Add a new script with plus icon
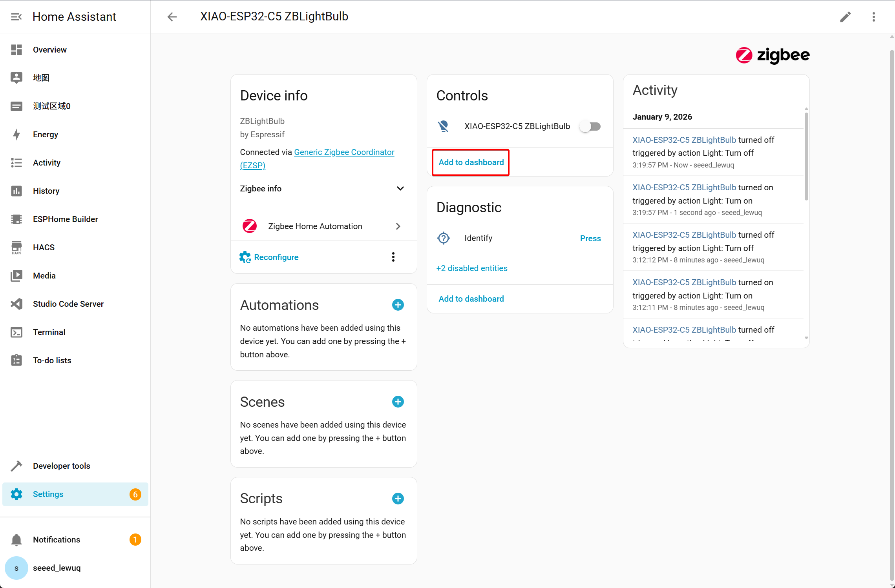 (398, 499)
